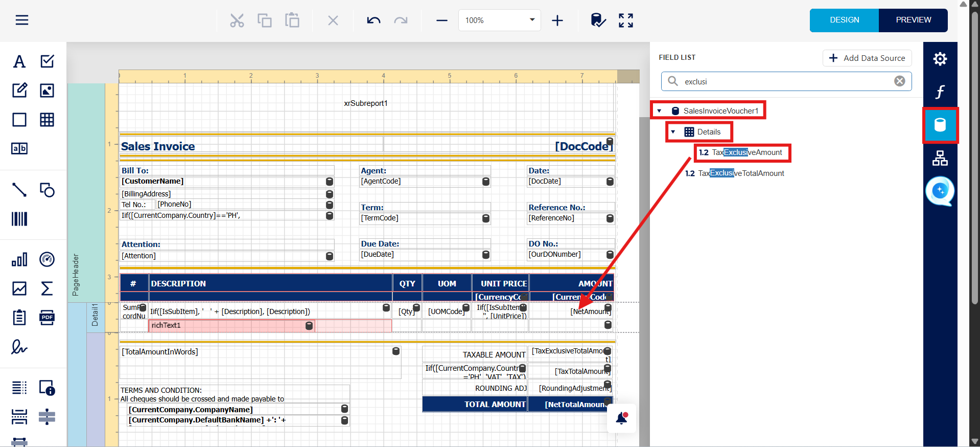Switch to the Design tab
This screenshot has height=447, width=980.
(844, 20)
